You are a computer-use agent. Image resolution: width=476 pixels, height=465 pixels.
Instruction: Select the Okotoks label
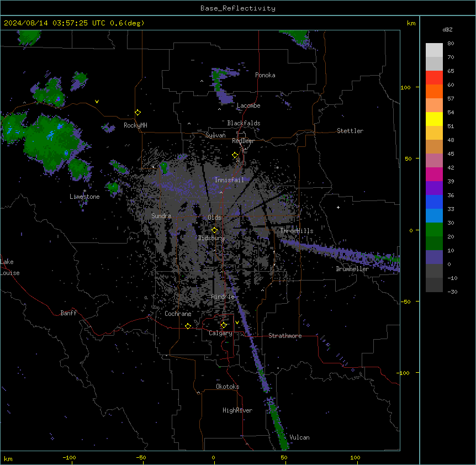(228, 387)
